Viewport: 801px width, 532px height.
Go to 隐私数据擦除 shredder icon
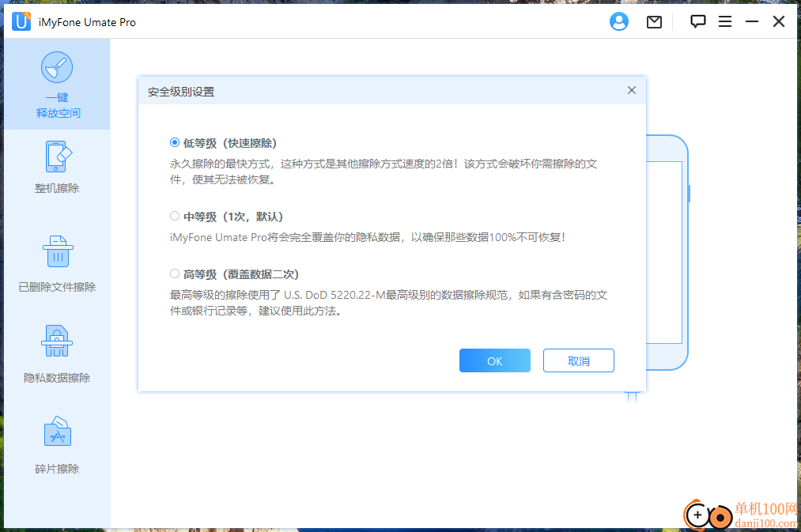(x=57, y=341)
